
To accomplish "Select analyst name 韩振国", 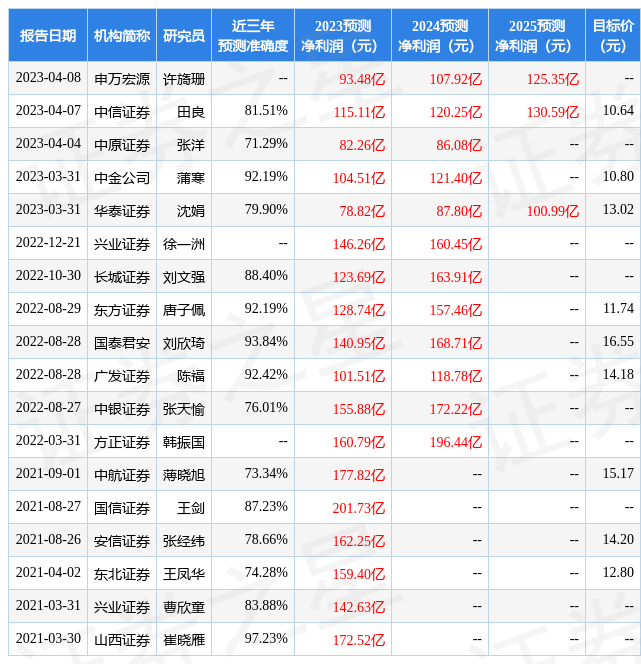I will point(184,441).
